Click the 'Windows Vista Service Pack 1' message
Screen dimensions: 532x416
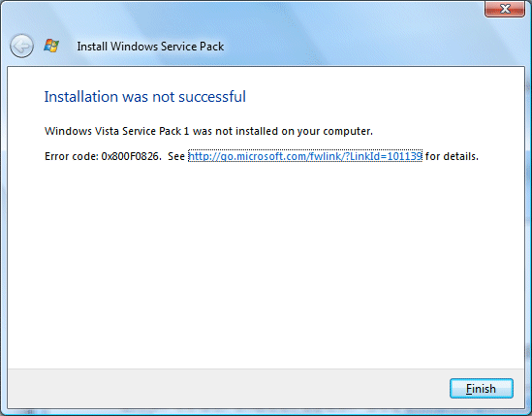tap(208, 131)
